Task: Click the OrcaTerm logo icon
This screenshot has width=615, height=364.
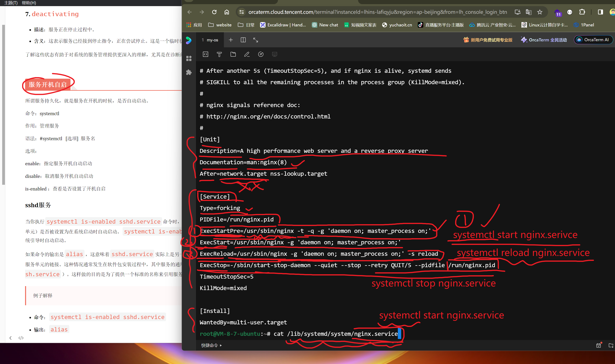Action: [188, 40]
